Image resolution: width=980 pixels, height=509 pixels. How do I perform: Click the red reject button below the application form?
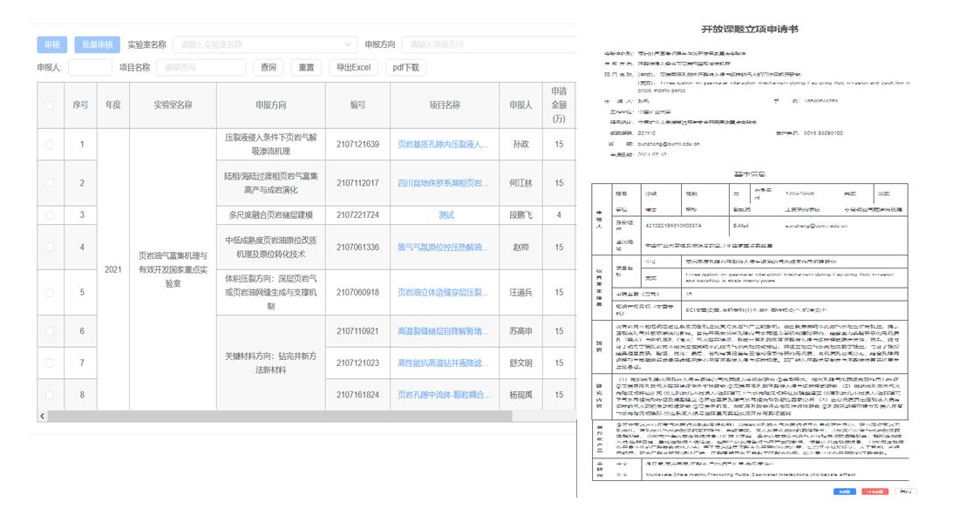(x=874, y=492)
